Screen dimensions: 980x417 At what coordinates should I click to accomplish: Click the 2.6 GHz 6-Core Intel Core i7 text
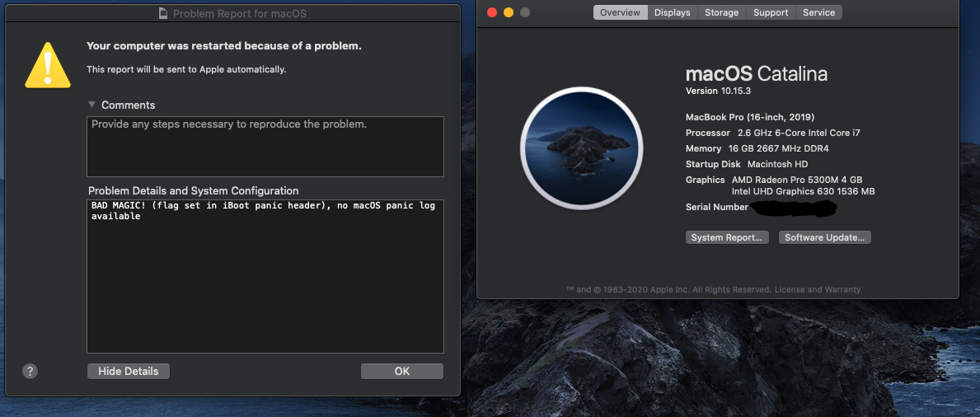tap(799, 133)
